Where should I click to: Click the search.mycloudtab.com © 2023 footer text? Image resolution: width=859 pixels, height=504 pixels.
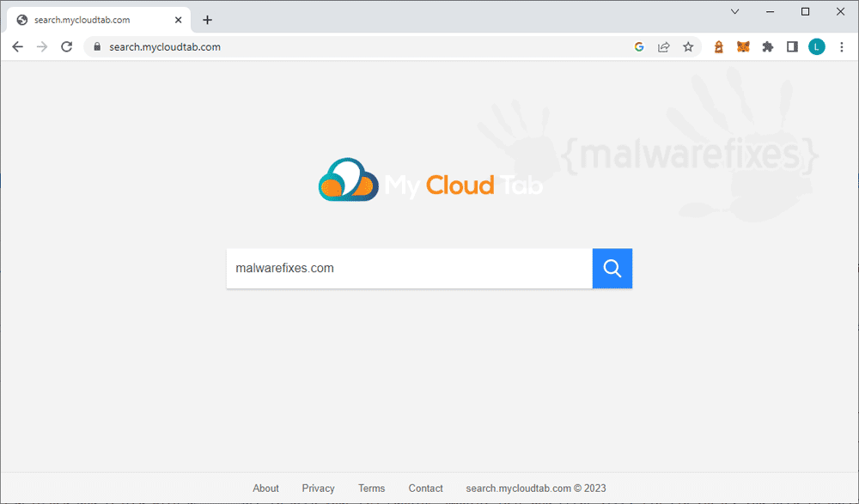(536, 488)
